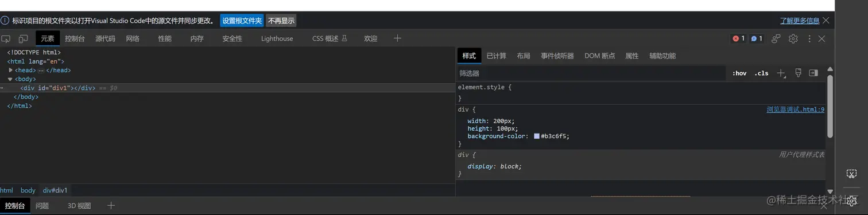The width and height of the screenshot is (868, 215).
Task: Click the styles pane scrollbar down arrow
Action: 830,191
